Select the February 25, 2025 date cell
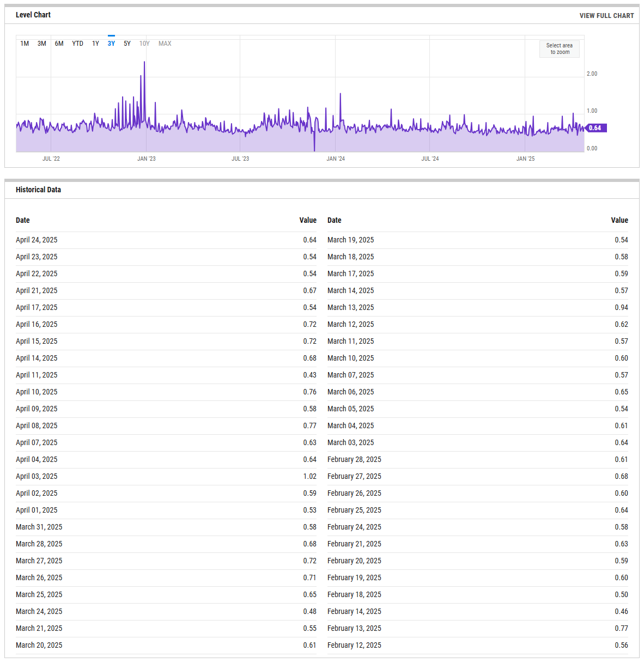 pyautogui.click(x=355, y=510)
